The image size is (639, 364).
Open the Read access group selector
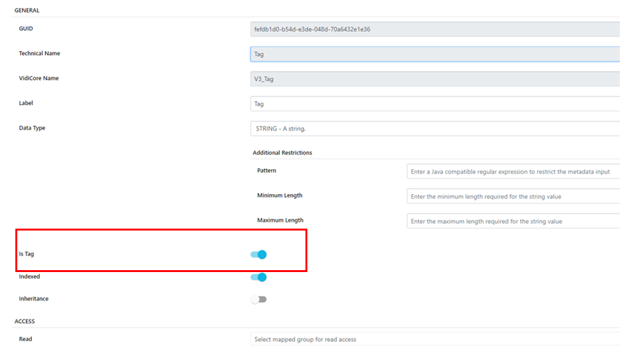point(435,340)
